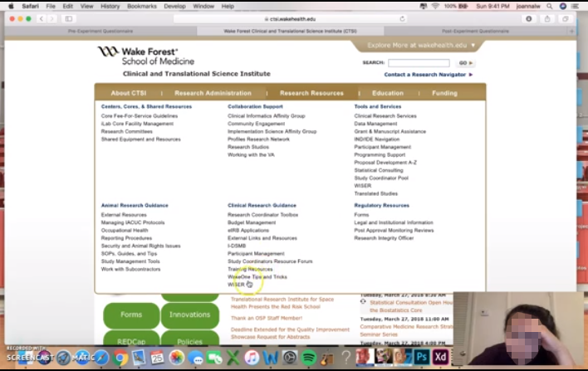Click Safari address bar URL
Screen dimensions: 588x371
(291, 19)
